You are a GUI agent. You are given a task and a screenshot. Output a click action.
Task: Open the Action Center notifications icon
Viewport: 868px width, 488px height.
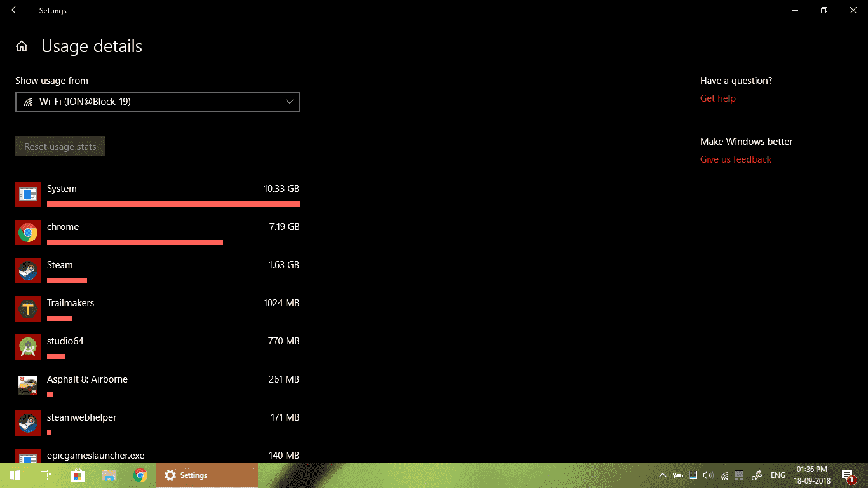coord(848,475)
